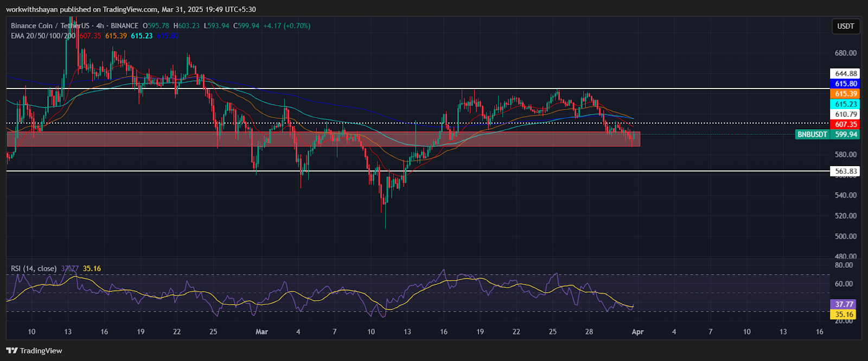Click the TradingView logo icon

[x=12, y=351]
